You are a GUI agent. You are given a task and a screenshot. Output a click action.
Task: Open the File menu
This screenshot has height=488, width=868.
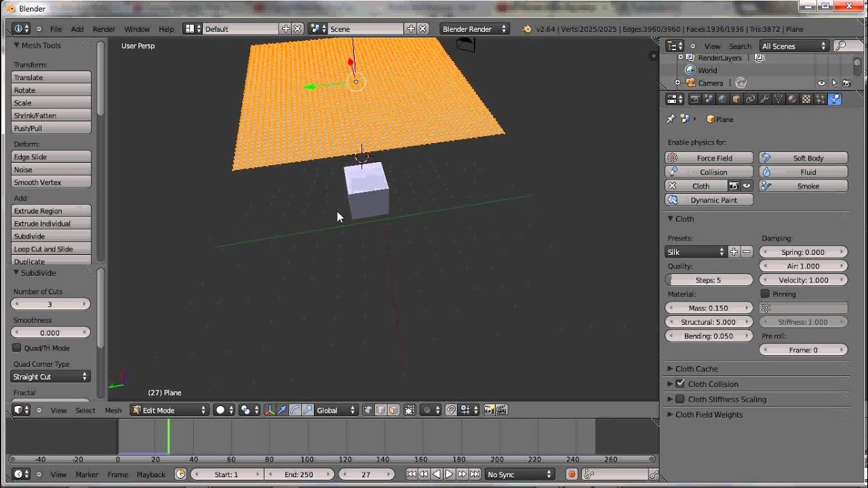(x=56, y=29)
